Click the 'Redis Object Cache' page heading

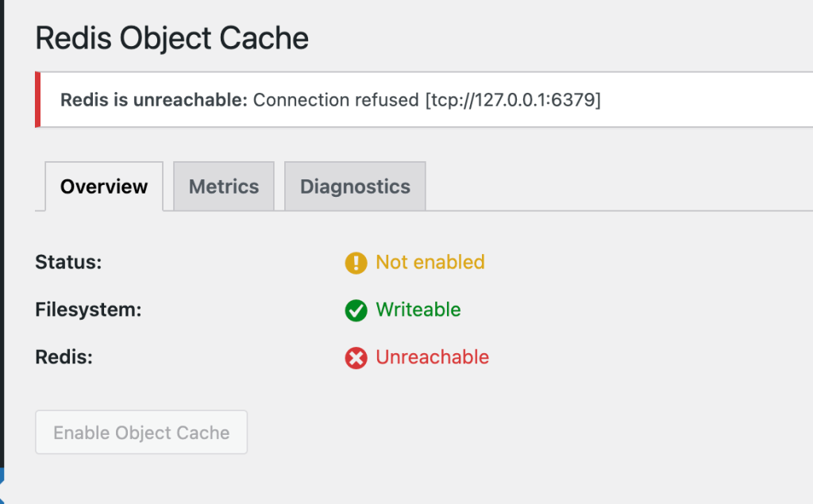click(x=171, y=38)
